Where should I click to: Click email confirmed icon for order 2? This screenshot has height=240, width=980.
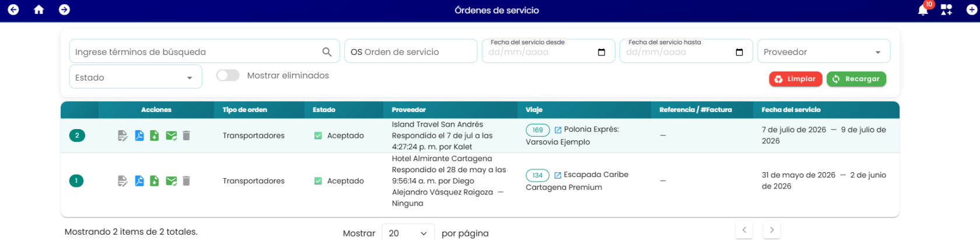coord(171,135)
